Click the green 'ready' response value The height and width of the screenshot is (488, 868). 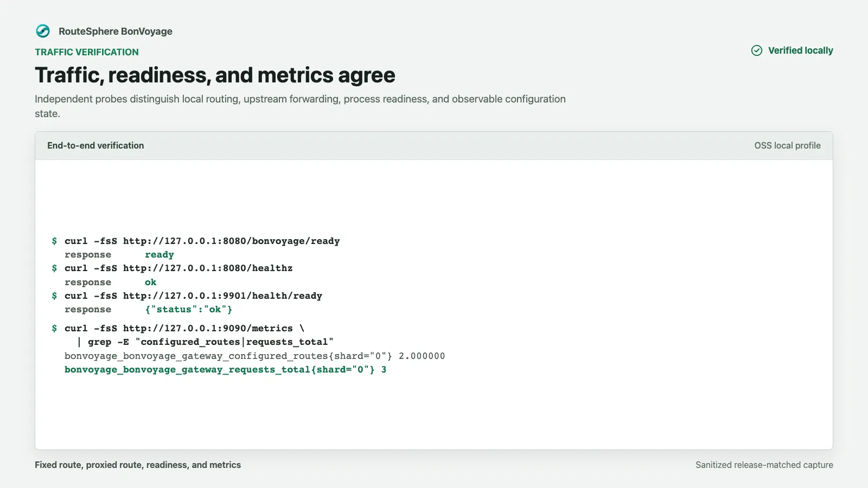159,255
